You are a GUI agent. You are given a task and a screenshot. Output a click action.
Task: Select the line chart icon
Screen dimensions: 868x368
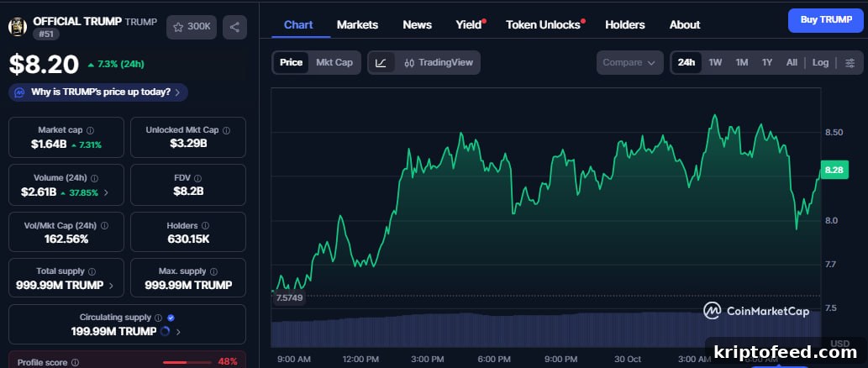tap(381, 62)
